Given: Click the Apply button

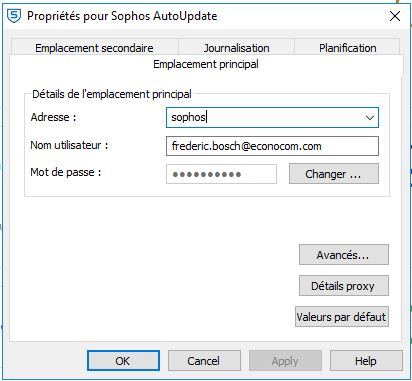Looking at the screenshot, I should [285, 361].
